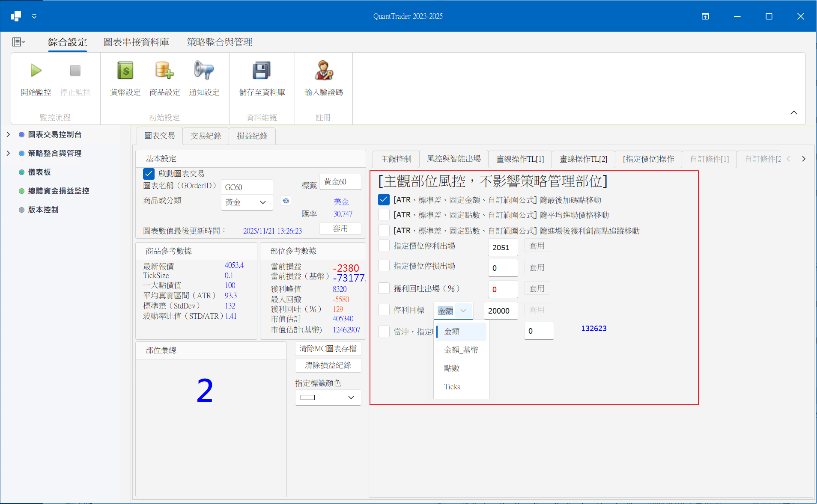Click the refresh icon beside 商品或分類
The height and width of the screenshot is (504, 817).
click(285, 200)
